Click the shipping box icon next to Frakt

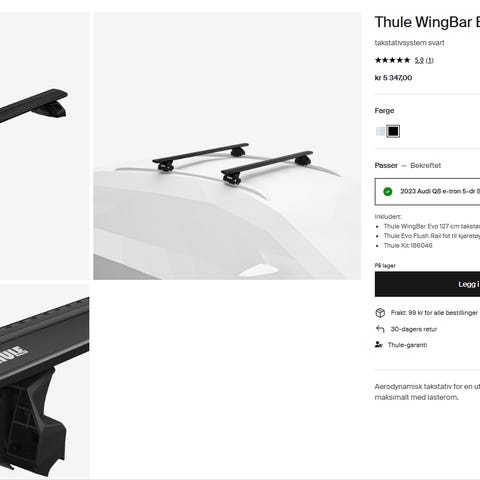click(x=380, y=313)
